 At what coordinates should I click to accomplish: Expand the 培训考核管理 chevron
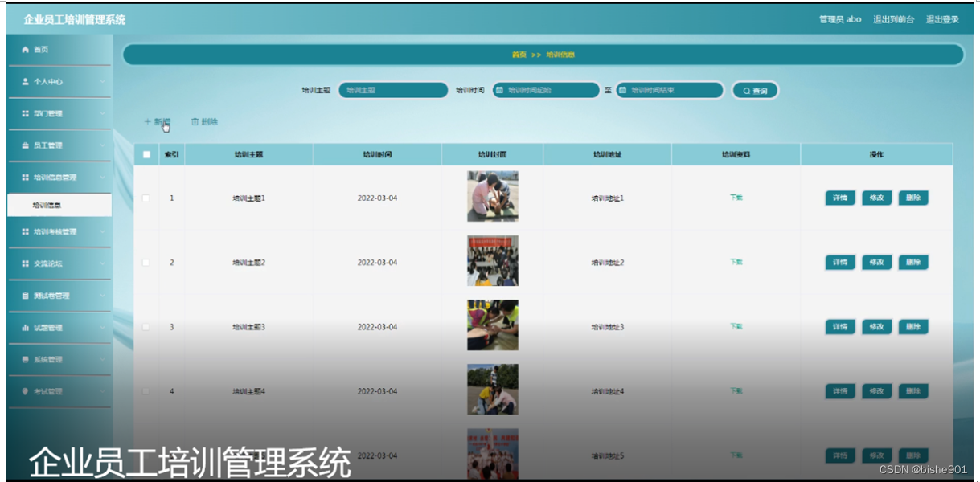pos(103,231)
